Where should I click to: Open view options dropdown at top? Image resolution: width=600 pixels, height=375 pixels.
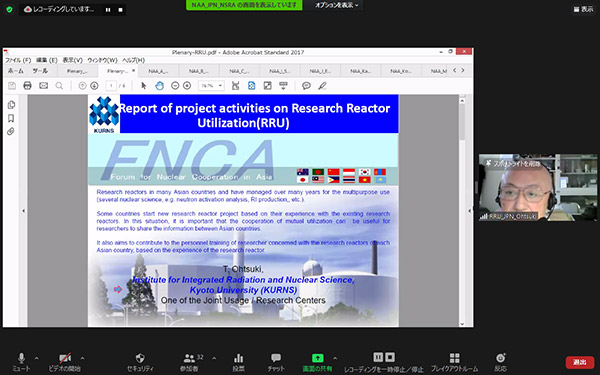click(336, 5)
